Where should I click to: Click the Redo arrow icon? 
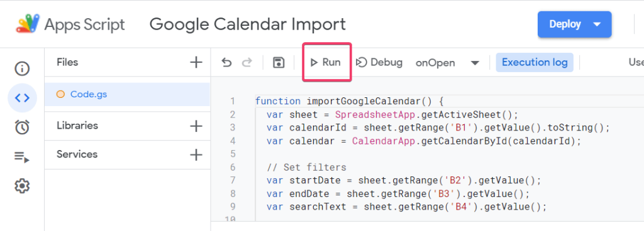point(247,63)
